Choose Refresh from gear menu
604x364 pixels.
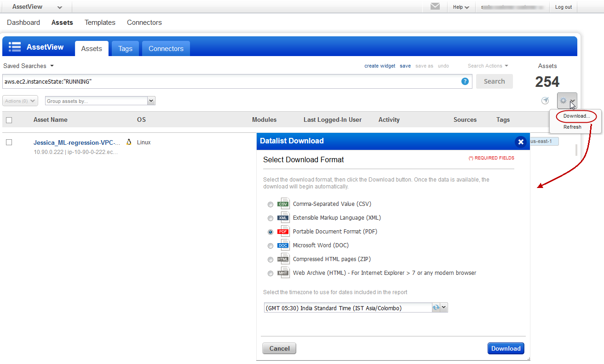[x=572, y=127]
